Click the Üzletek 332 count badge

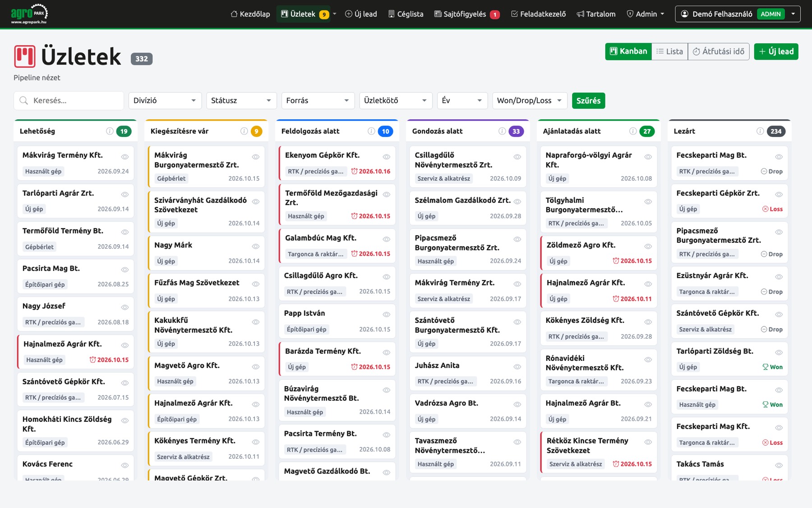coord(142,59)
